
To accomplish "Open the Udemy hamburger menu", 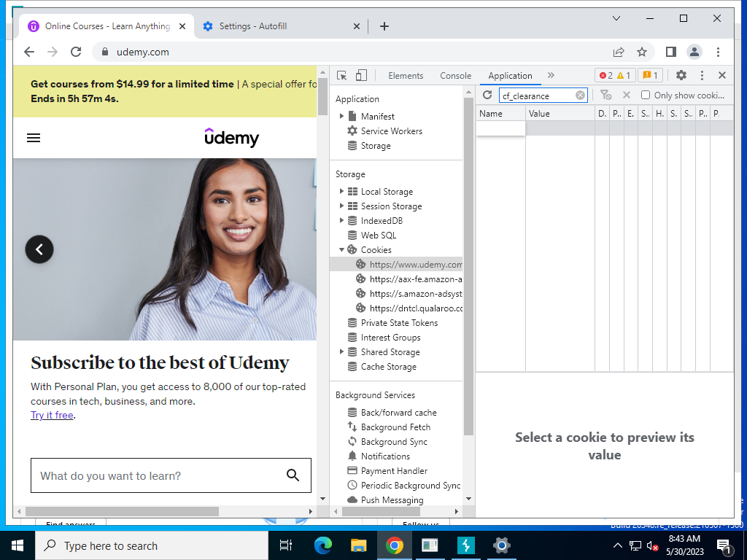I will 34,138.
